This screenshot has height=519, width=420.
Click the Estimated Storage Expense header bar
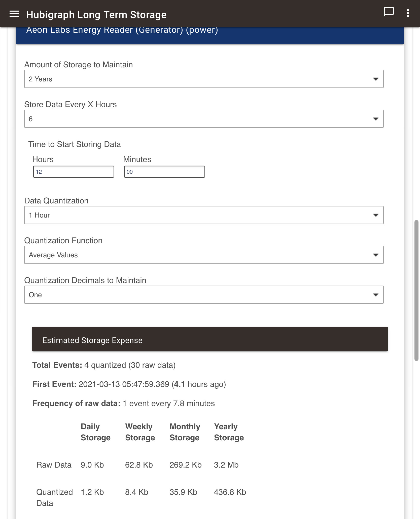click(209, 339)
